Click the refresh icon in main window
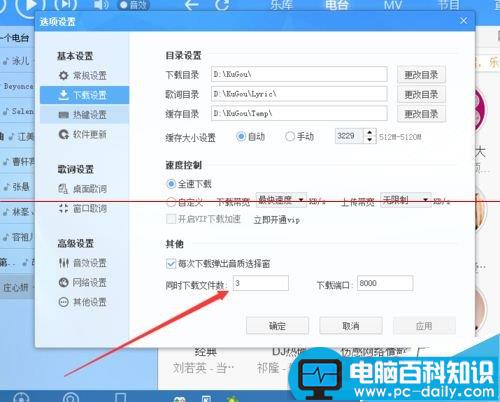The image size is (500, 402). 222,5
